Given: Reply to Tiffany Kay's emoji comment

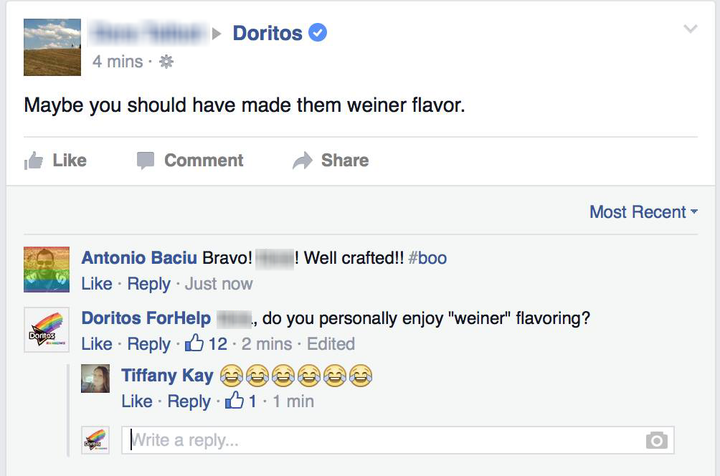Looking at the screenshot, I should 189,402.
